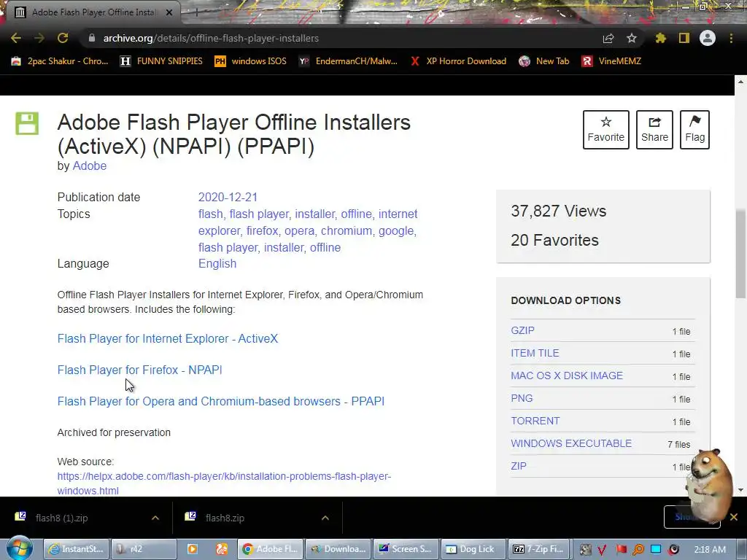
Task: Click the '7 files' count text
Action: (679, 444)
